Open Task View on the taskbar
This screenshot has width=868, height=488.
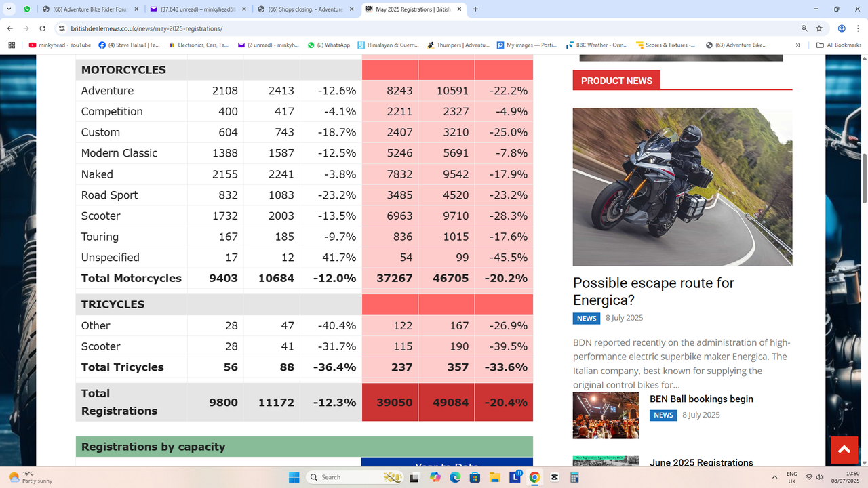coord(414,477)
